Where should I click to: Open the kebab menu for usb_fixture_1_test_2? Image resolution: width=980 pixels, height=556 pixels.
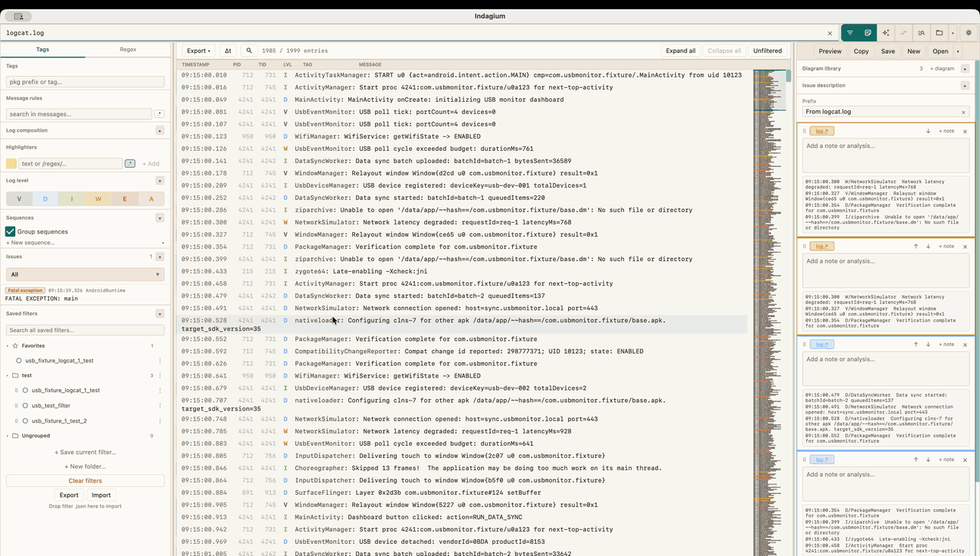(x=160, y=421)
